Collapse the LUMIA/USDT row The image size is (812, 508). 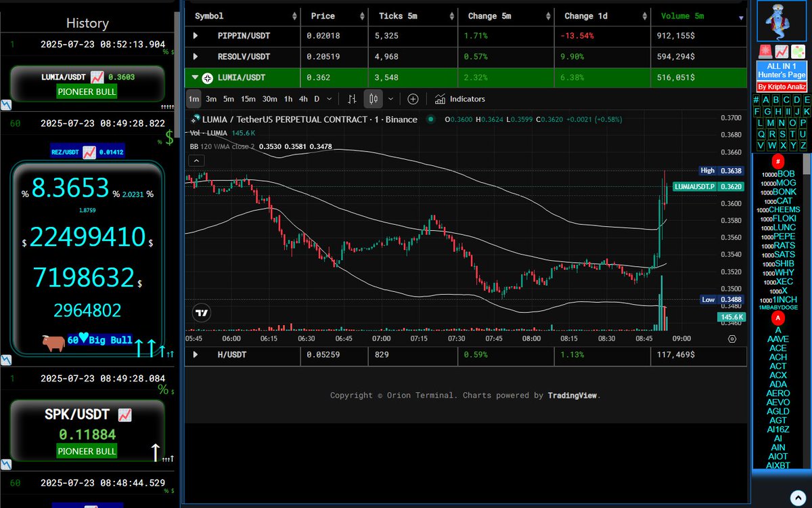point(195,78)
